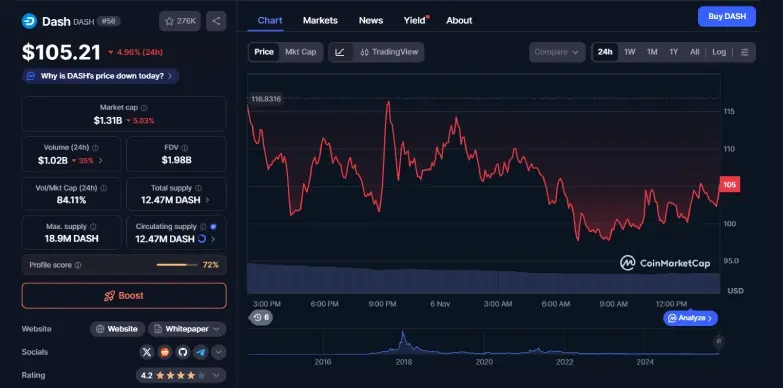Click the 84.11% Vol/Mkt Cap value

(71, 200)
